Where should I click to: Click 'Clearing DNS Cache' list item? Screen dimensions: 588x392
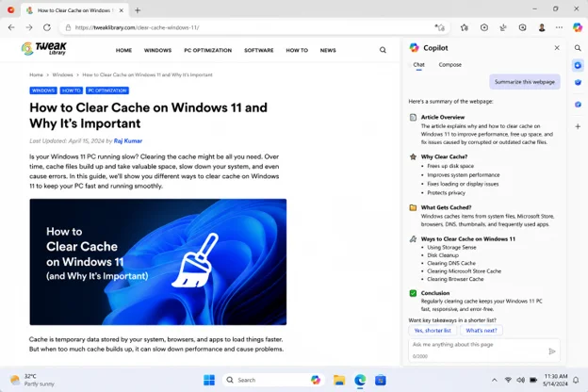coord(451,263)
